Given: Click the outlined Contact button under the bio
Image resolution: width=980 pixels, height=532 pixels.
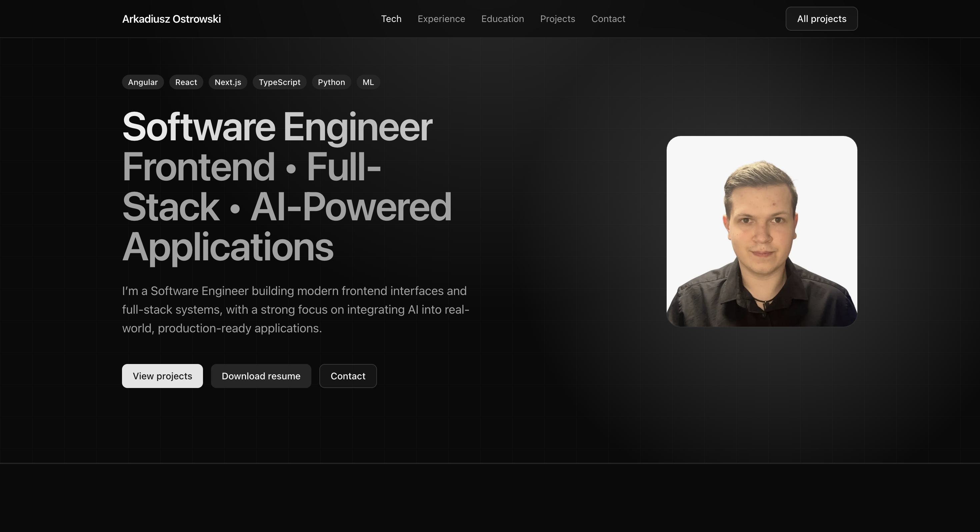Looking at the screenshot, I should pyautogui.click(x=348, y=376).
